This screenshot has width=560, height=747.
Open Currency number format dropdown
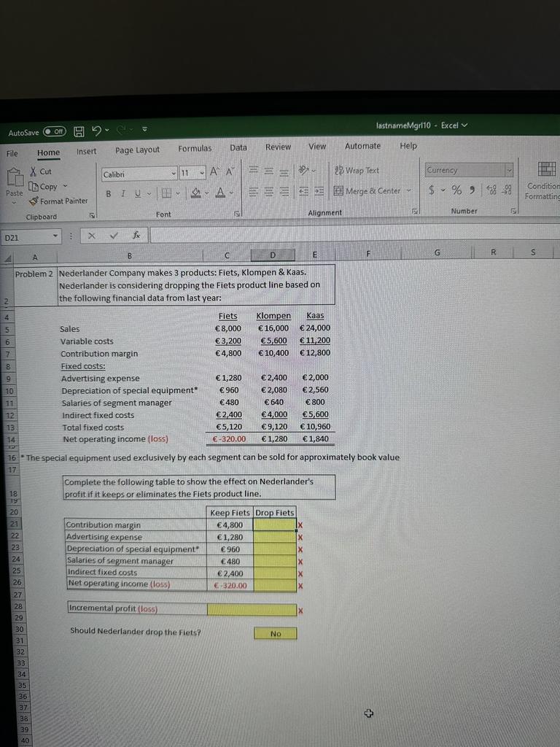click(x=510, y=169)
